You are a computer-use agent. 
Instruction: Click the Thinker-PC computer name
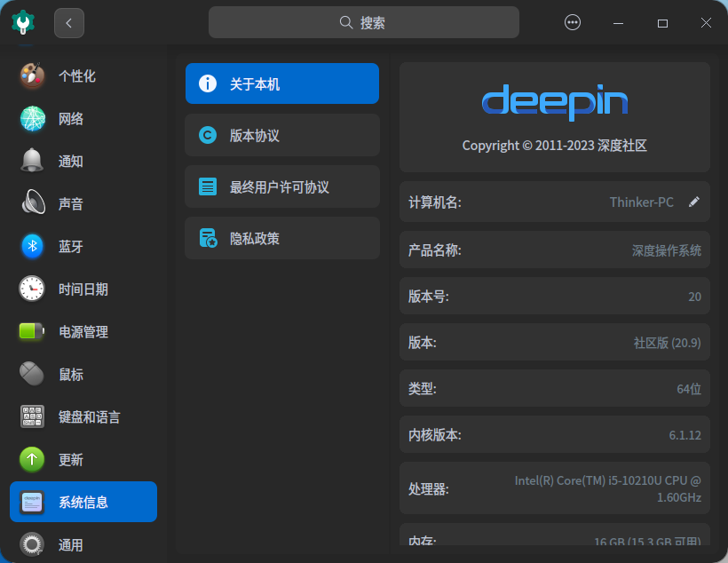(642, 202)
